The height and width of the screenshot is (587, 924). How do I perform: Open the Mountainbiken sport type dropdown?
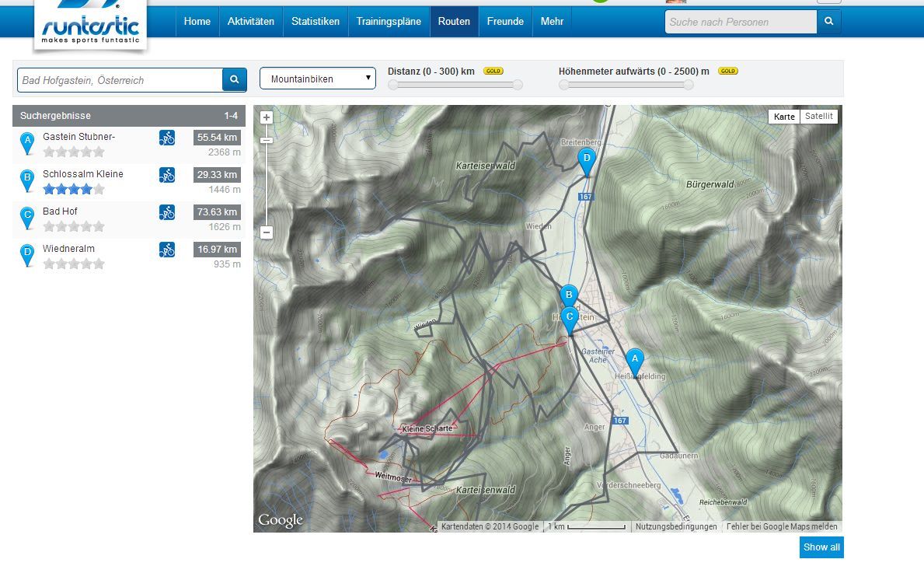(x=317, y=79)
